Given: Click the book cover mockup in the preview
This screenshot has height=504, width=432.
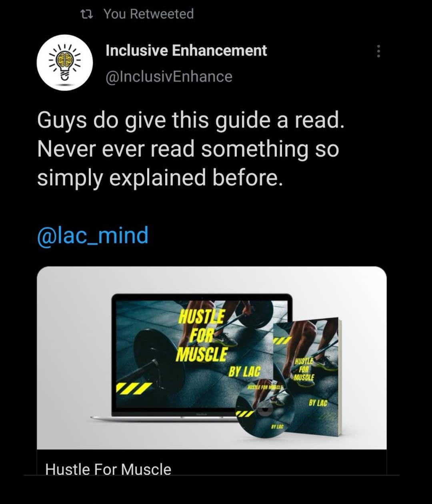Looking at the screenshot, I should (310, 375).
